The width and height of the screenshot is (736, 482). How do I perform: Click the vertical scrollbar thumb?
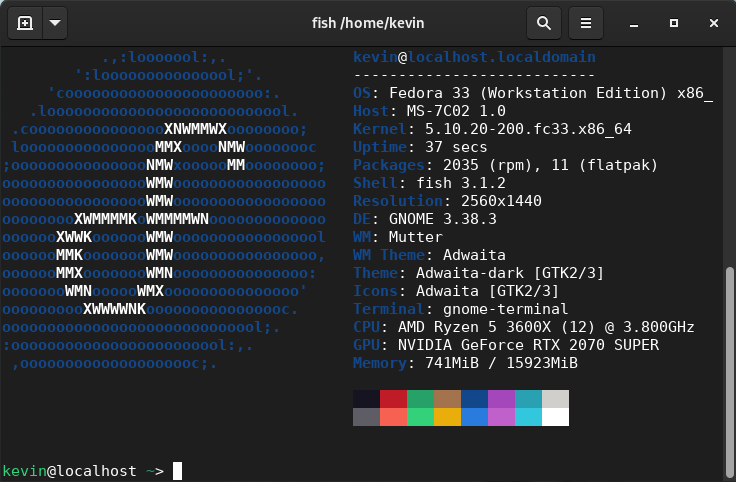pos(729,372)
